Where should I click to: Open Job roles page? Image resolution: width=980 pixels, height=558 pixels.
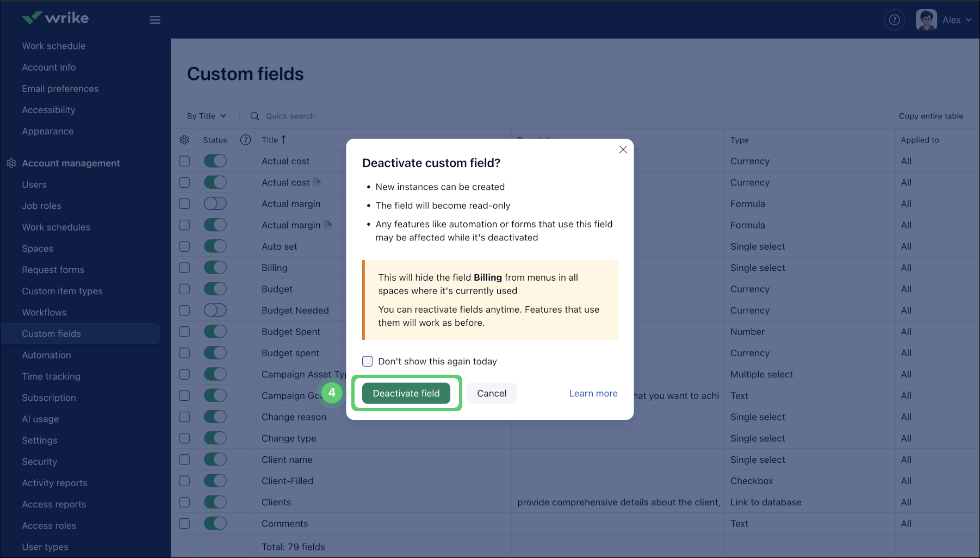[41, 206]
